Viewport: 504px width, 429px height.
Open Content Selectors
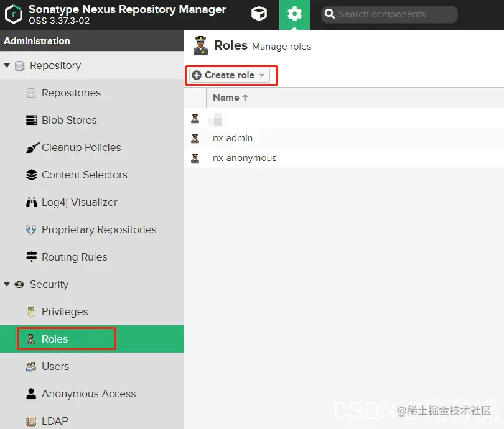pyautogui.click(x=85, y=175)
